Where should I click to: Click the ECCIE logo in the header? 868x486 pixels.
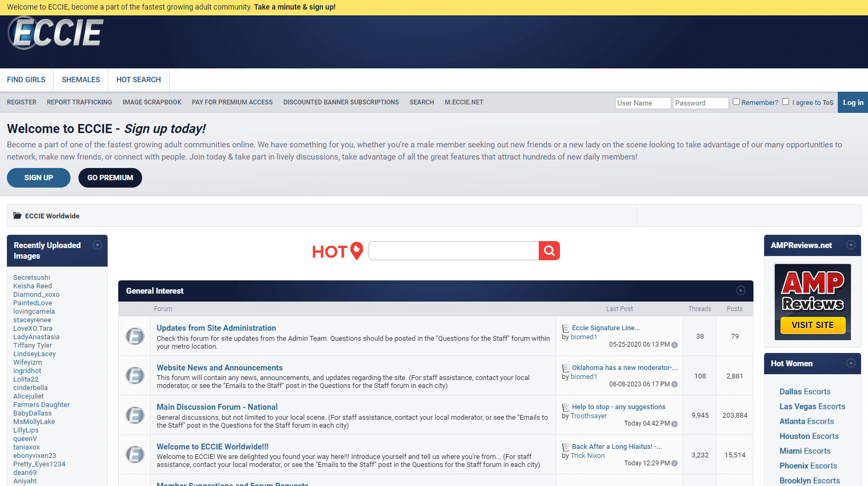(56, 33)
